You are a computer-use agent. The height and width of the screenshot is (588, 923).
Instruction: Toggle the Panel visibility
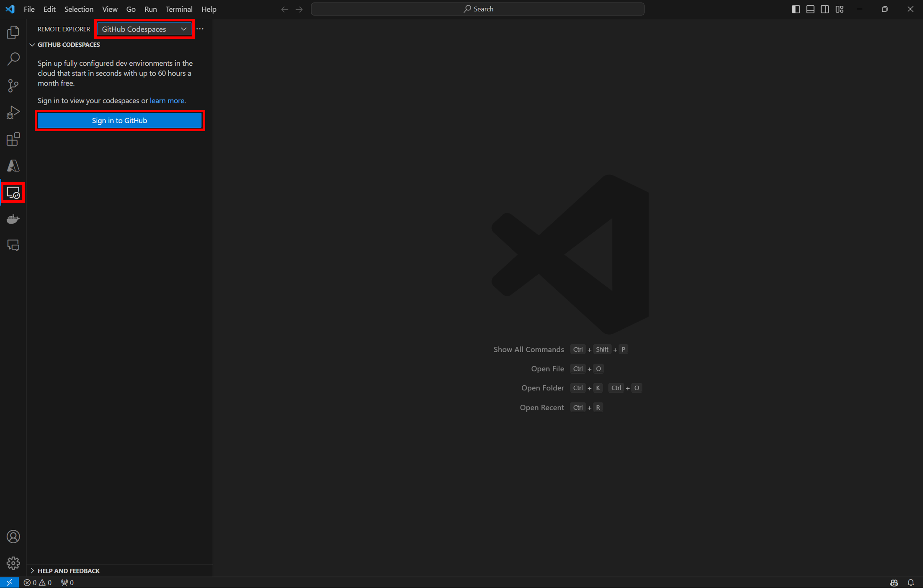810,9
